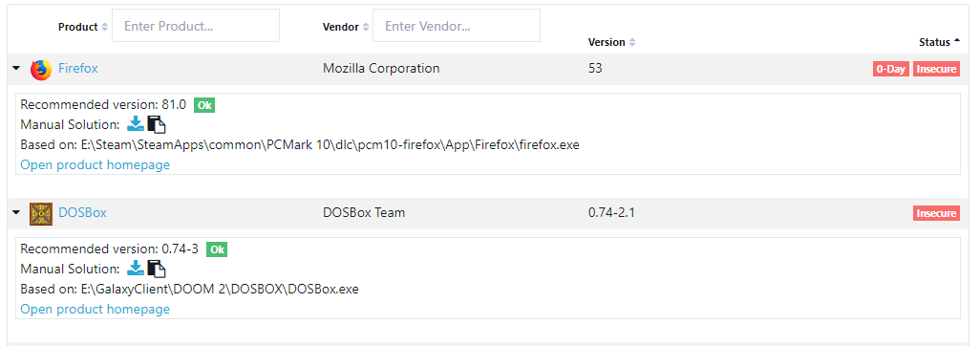Download DOSBox manual solution
The width and height of the screenshot is (980, 346).
click(136, 269)
